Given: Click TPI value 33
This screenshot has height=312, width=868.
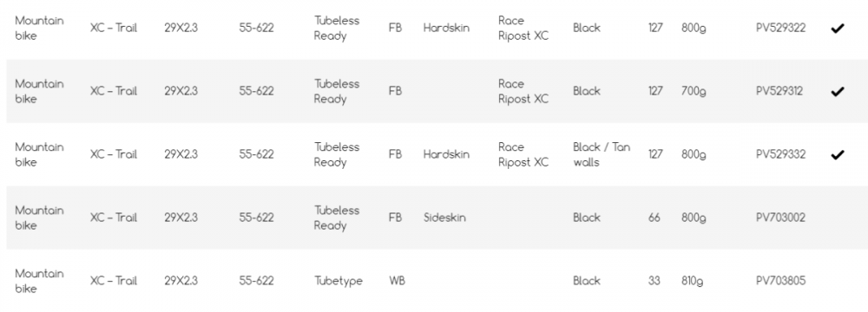Looking at the screenshot, I should pos(654,281).
